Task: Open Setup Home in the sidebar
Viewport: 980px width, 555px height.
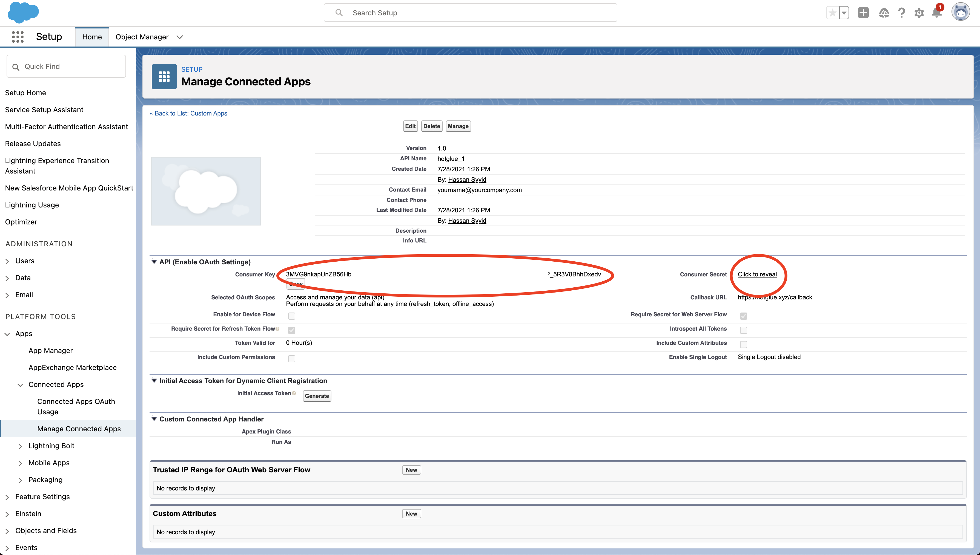Action: [x=25, y=92]
